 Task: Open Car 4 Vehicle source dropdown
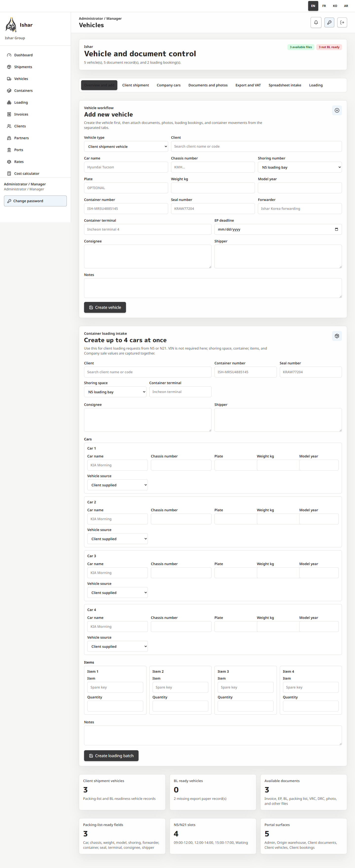117,646
